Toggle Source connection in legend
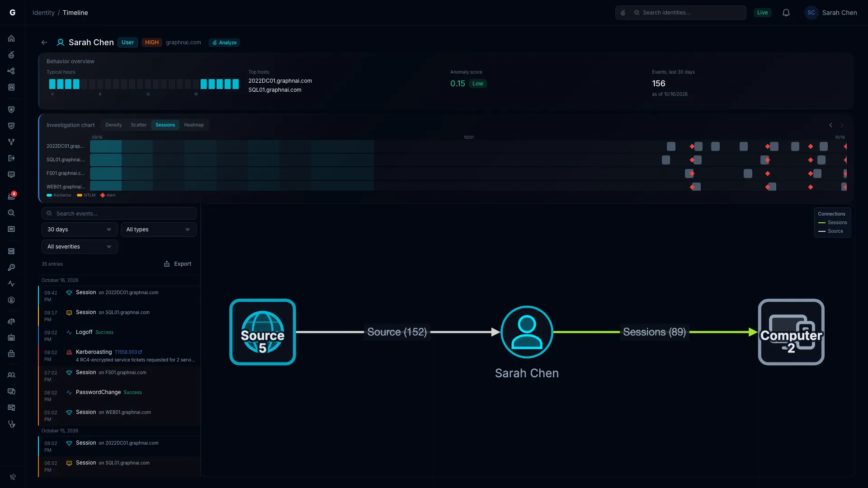The image size is (868, 488). (830, 231)
